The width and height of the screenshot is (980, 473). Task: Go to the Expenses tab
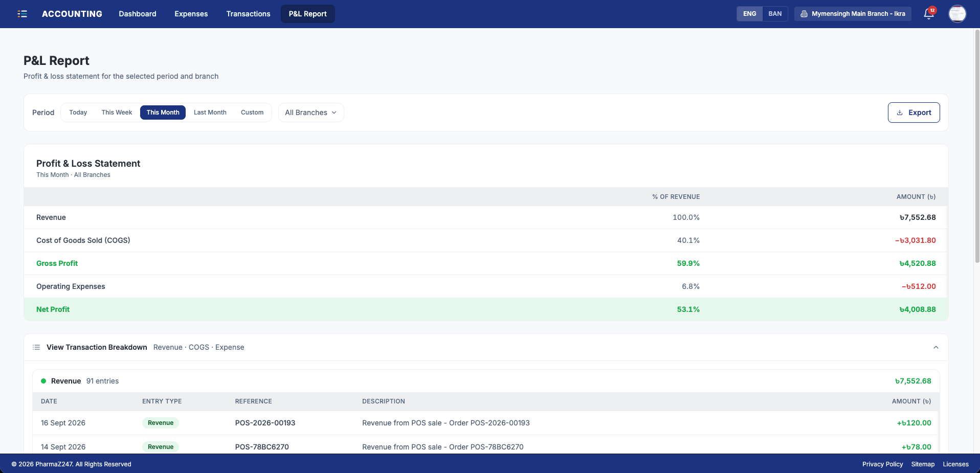tap(191, 14)
